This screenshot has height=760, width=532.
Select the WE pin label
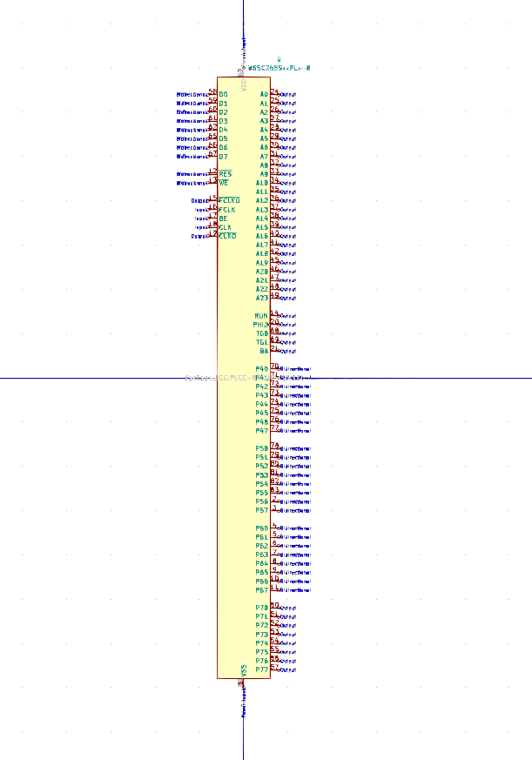224,183
